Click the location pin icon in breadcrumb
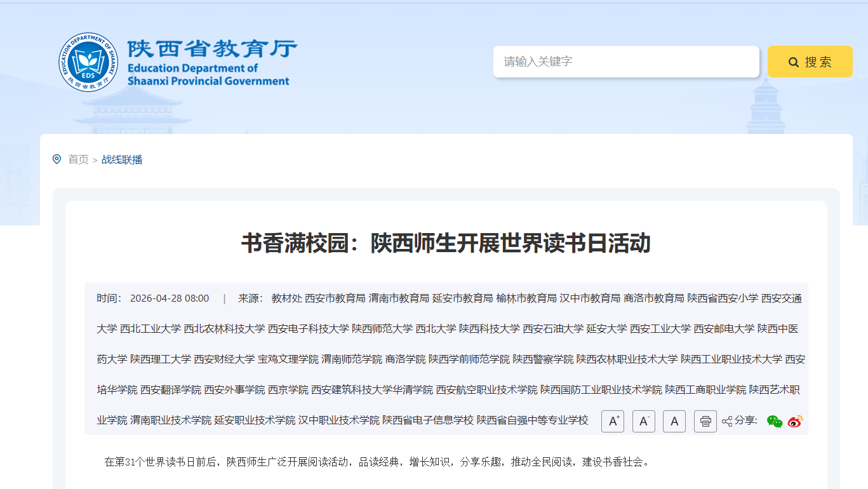Image resolution: width=868 pixels, height=489 pixels. pos(57,159)
